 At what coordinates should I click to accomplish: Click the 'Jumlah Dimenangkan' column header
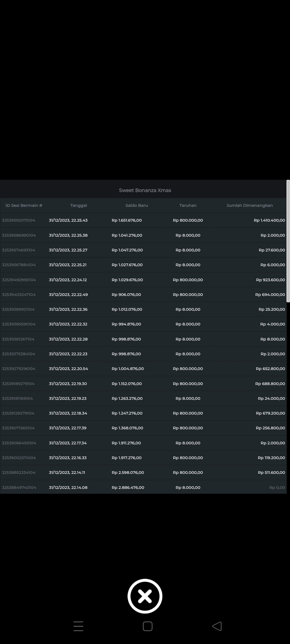[x=249, y=206]
